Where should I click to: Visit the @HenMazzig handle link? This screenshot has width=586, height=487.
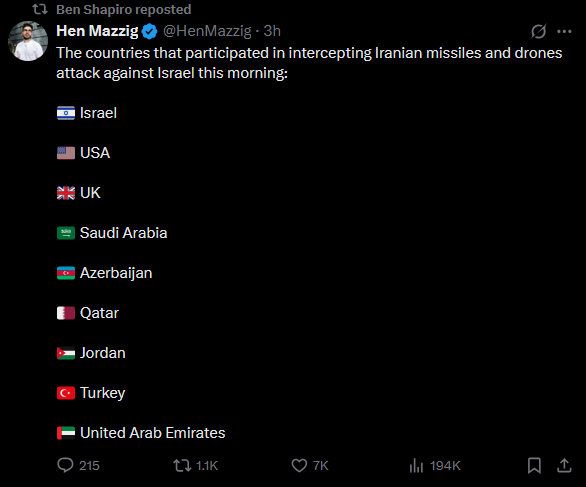point(207,31)
